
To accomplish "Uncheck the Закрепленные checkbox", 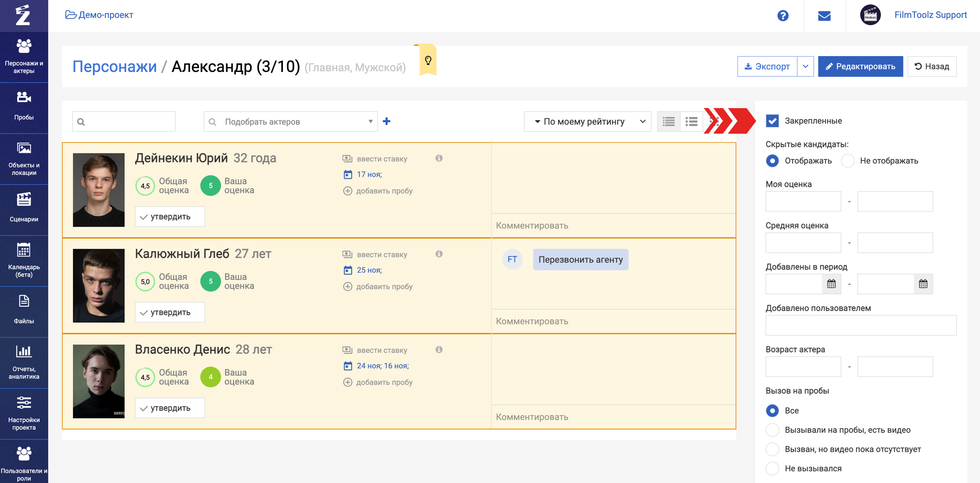I will tap(772, 120).
